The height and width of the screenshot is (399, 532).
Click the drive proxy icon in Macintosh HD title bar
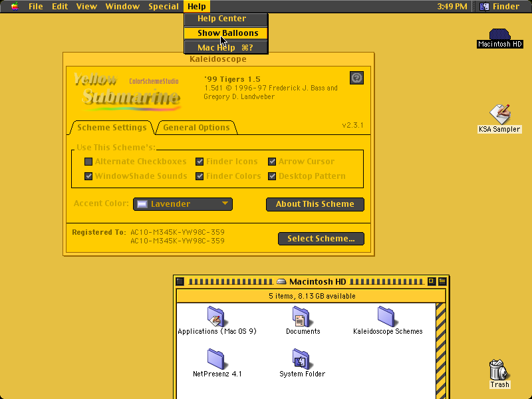[281, 281]
